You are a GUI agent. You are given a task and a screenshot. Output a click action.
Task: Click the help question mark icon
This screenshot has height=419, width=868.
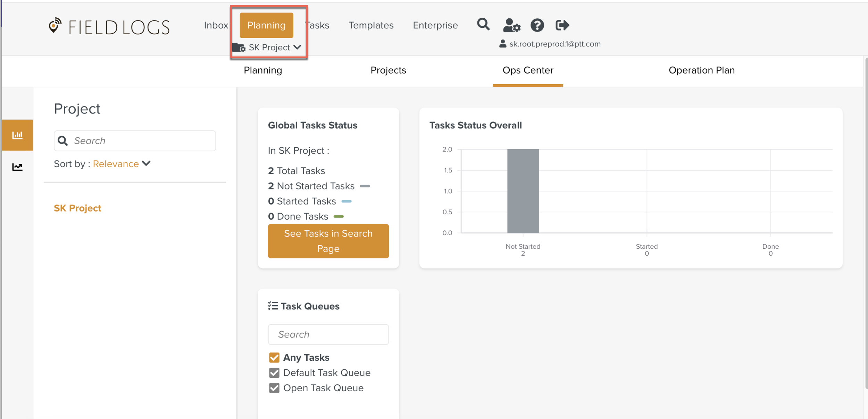[537, 25]
